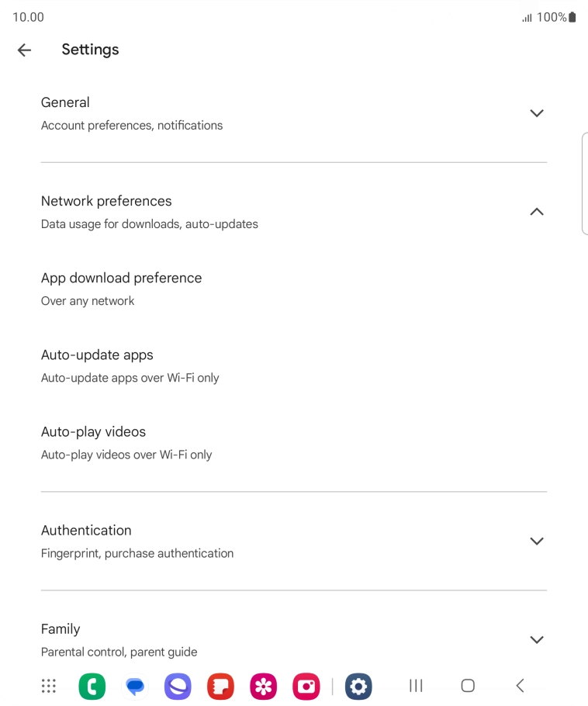Expand the General section chevron

(x=536, y=113)
